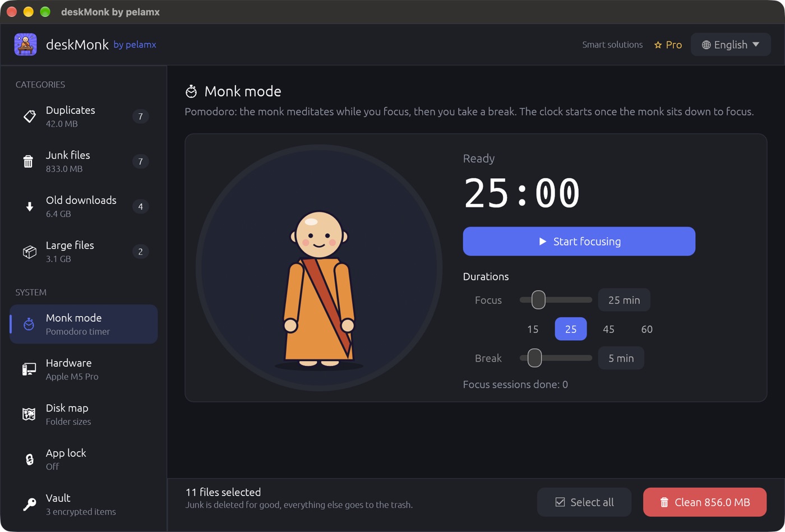
Task: Open the Vault encrypted items section
Action: (x=84, y=505)
